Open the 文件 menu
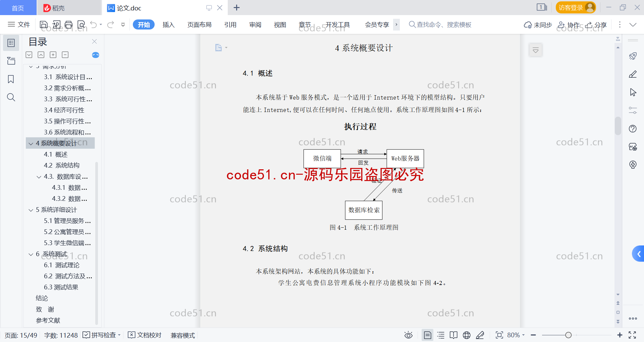This screenshot has width=644, height=342. [19, 24]
